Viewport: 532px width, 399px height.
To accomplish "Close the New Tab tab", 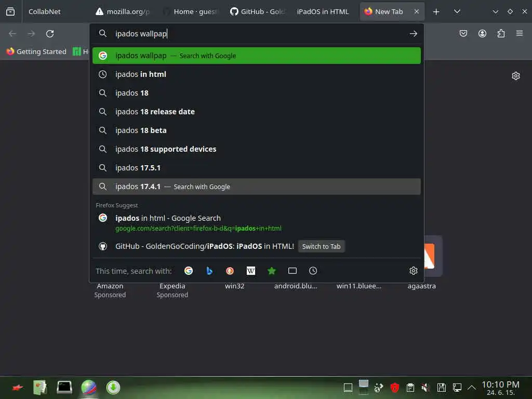I will pos(417,11).
